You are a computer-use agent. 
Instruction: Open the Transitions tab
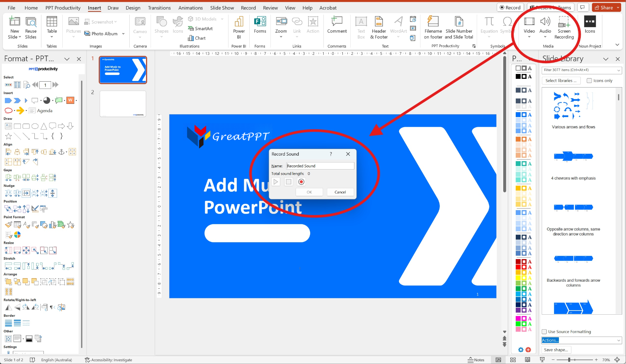(159, 8)
